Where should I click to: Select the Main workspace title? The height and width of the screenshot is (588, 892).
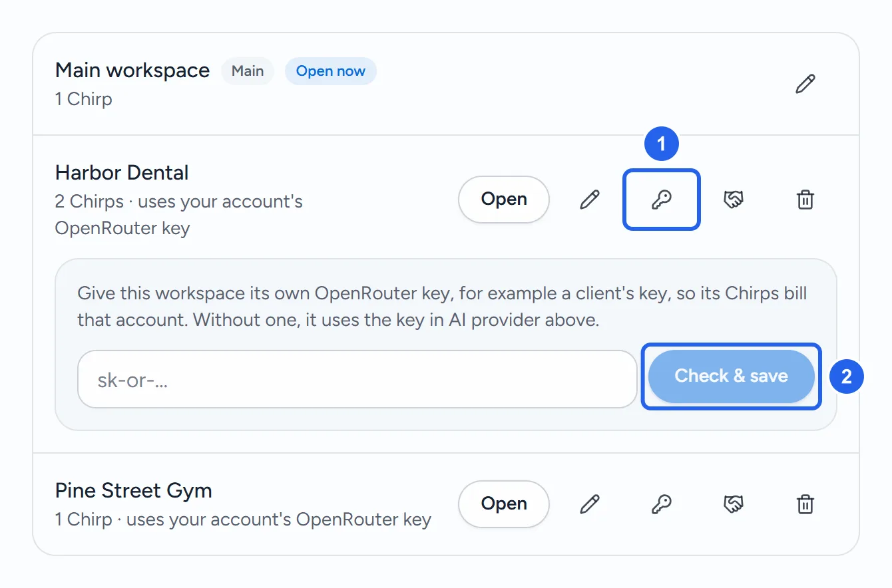tap(132, 71)
